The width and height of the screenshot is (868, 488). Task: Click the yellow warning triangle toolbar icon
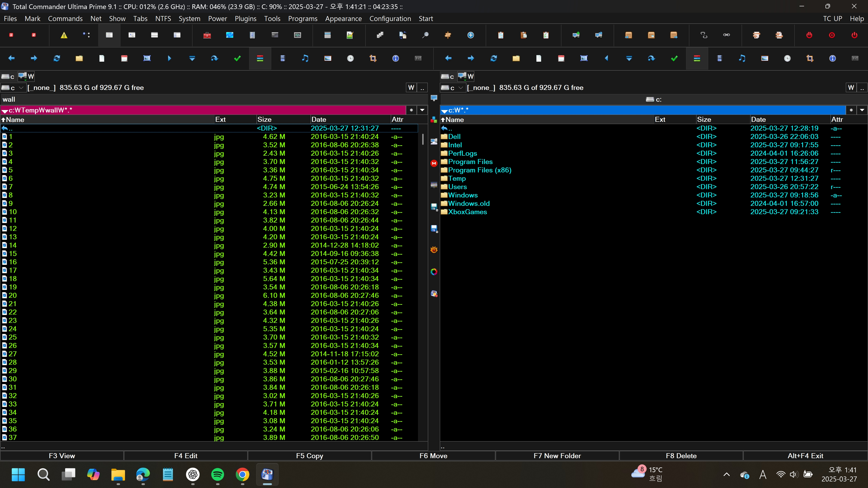64,35
